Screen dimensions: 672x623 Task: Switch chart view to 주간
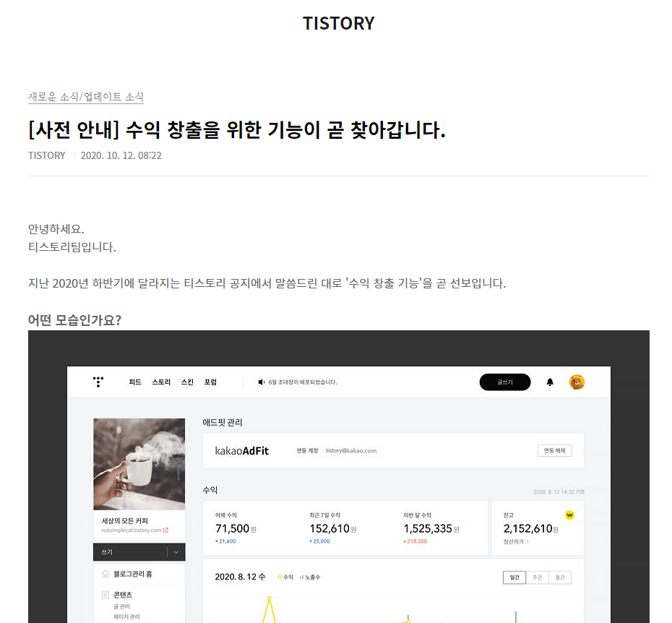pos(537,577)
